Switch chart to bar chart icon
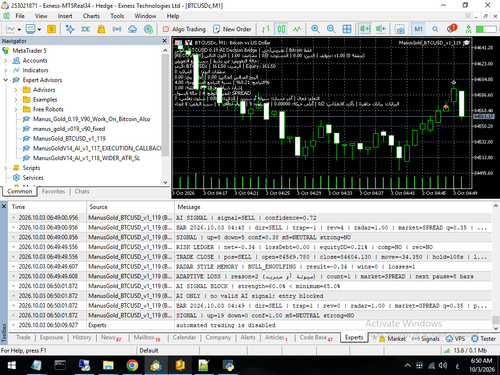 pyautogui.click(x=266, y=29)
